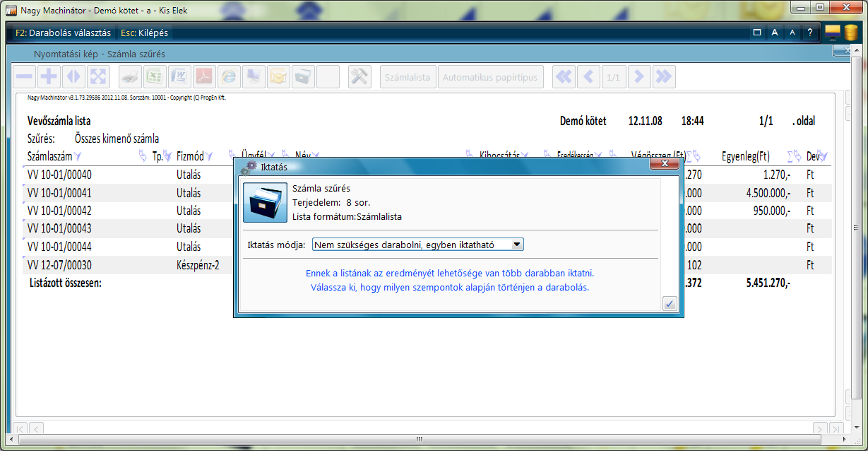Viewport: 868px width, 451px height.
Task: Go to previous page single-left arrow
Action: click(589, 77)
